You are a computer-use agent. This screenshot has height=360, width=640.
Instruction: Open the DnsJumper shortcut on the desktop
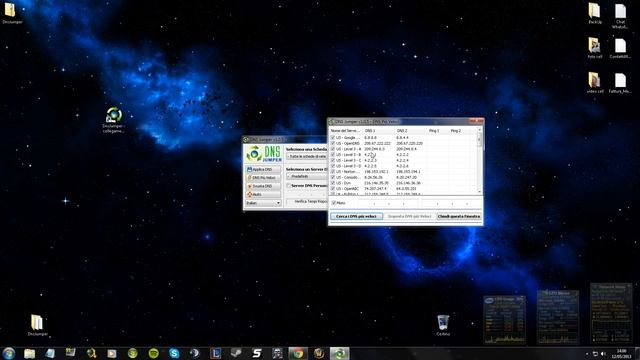114,120
